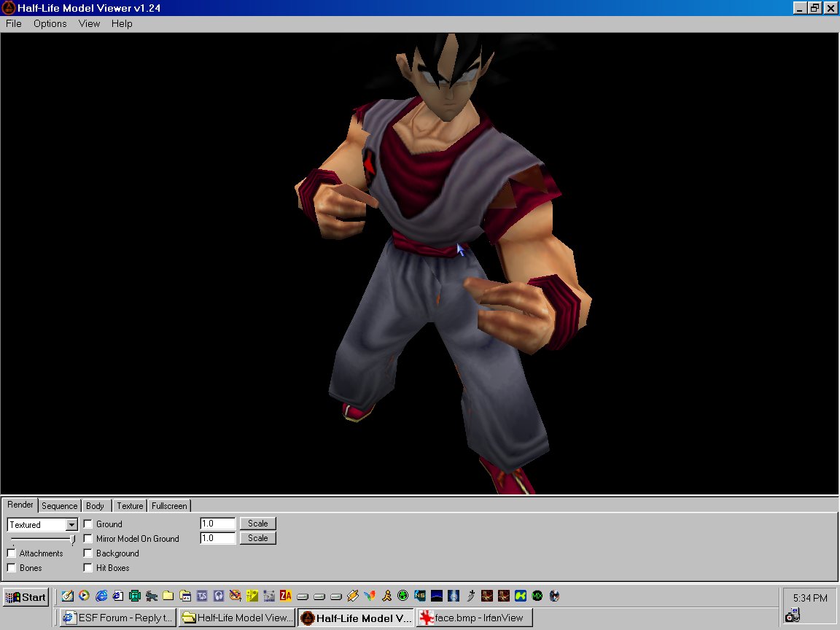The image size is (840, 630).
Task: Open the green cross-shaped quick launch icon
Action: (135, 596)
